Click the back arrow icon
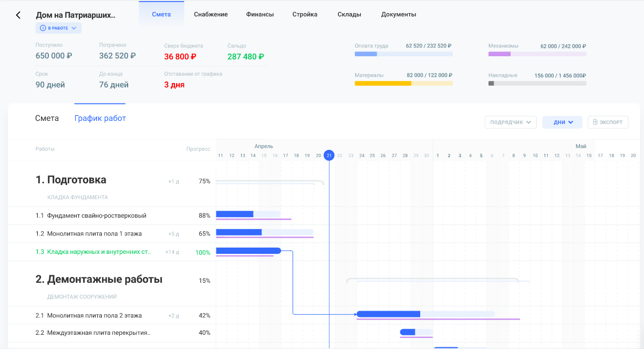Screen dimensions: 644x349 tap(18, 15)
